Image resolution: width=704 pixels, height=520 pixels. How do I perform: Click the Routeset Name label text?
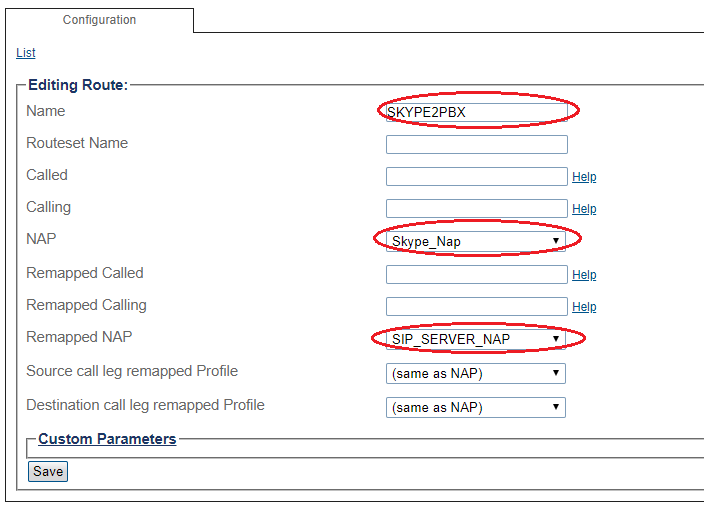pos(77,143)
